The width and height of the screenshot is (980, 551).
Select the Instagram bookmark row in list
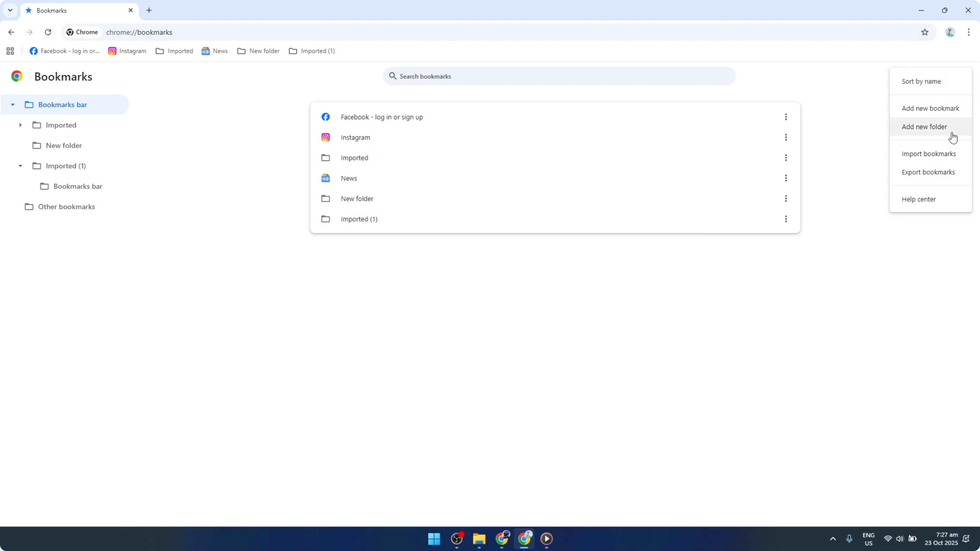tap(555, 137)
